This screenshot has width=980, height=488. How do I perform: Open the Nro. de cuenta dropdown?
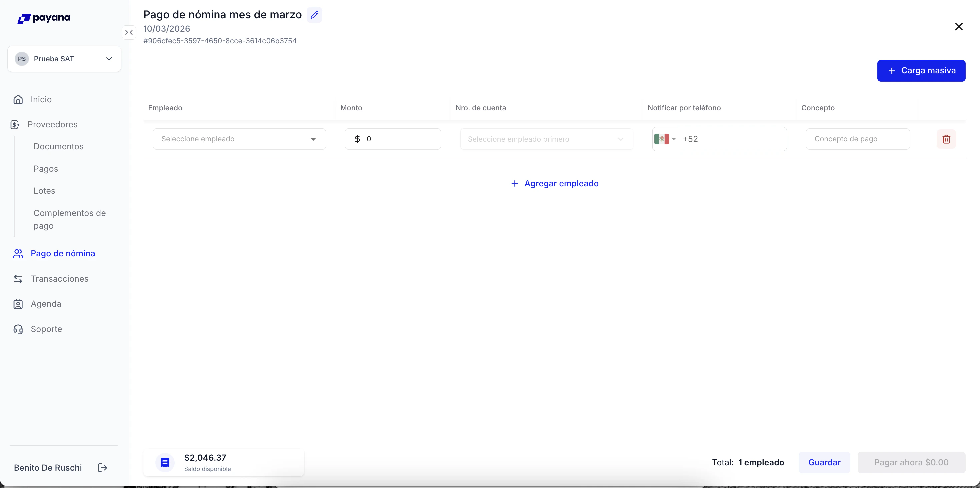point(547,139)
